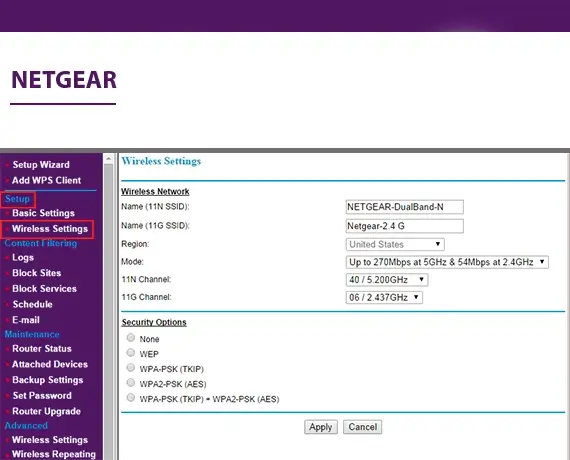This screenshot has width=570, height=460.
Task: Select WPA2-PSK (AES) security option
Action: 131,383
